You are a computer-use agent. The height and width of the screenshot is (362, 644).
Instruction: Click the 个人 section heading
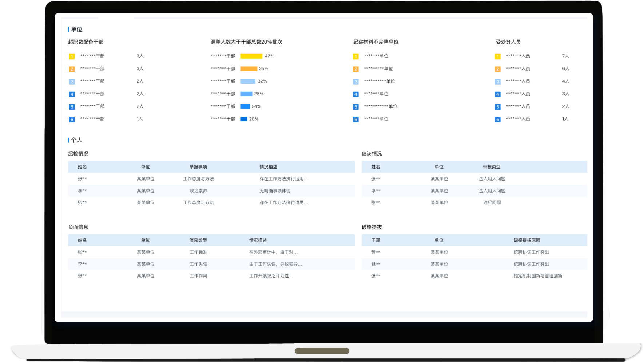76,140
